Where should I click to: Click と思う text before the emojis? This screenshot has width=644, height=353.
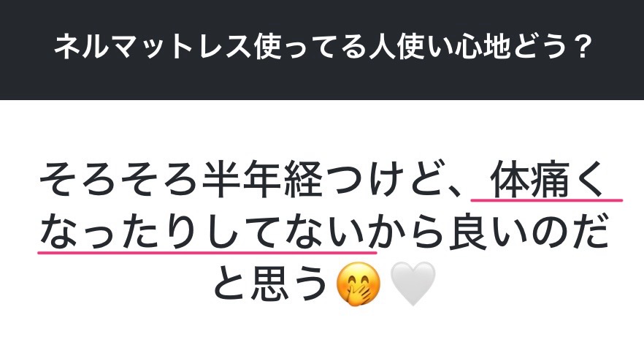(272, 284)
